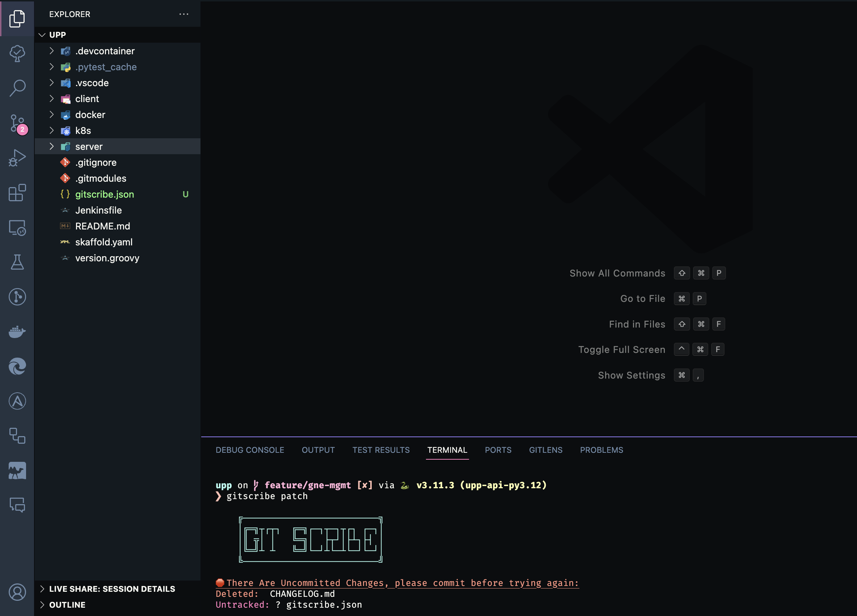Open the Remote Explorer icon
The image size is (857, 616).
(x=17, y=228)
